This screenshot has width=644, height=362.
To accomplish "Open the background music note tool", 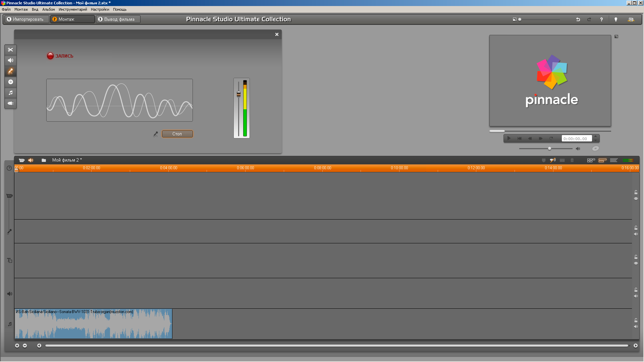I will pyautogui.click(x=10, y=93).
